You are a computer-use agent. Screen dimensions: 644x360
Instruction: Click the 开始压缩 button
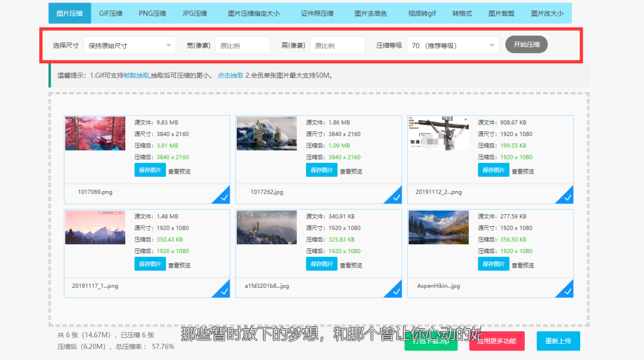click(x=526, y=44)
